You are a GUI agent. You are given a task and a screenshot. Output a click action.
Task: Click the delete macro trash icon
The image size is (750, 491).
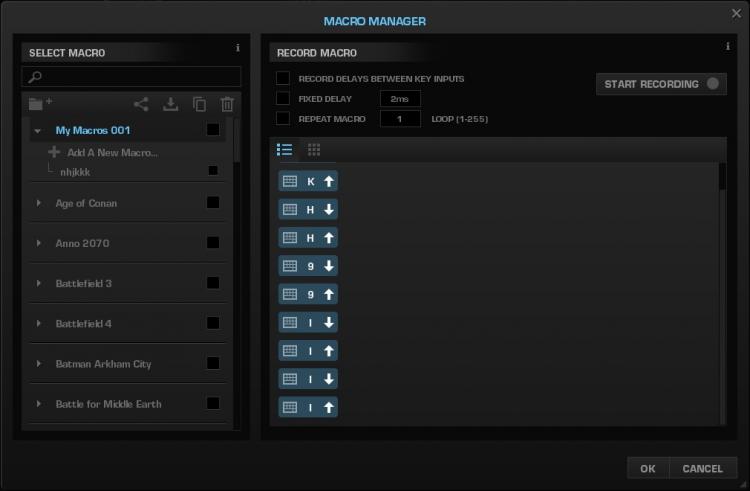point(227,104)
